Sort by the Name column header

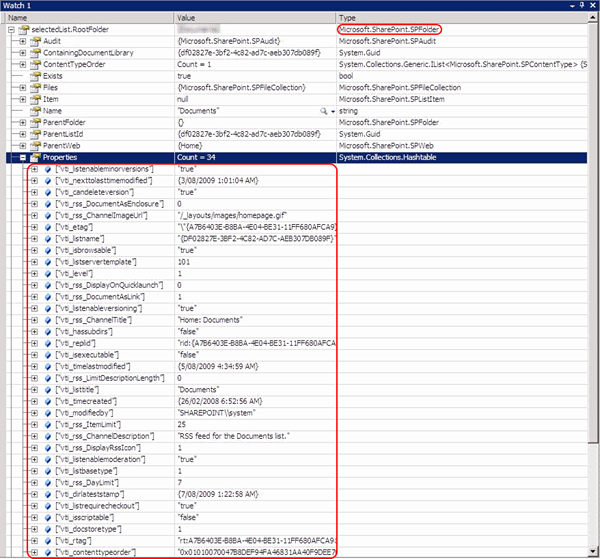pyautogui.click(x=90, y=18)
